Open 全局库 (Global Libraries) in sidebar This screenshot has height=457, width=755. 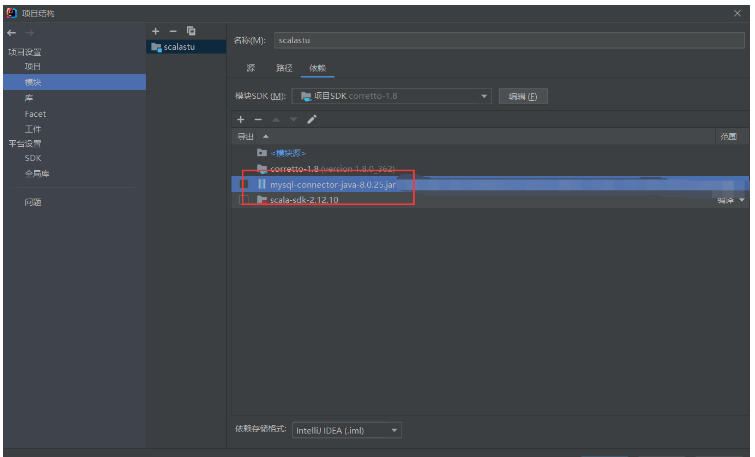pyautogui.click(x=37, y=173)
